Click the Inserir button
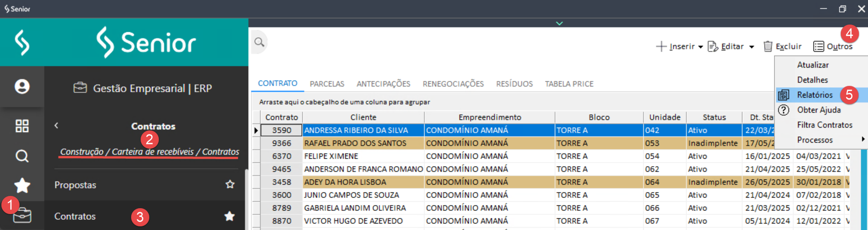This screenshot has width=868, height=230. (x=675, y=46)
